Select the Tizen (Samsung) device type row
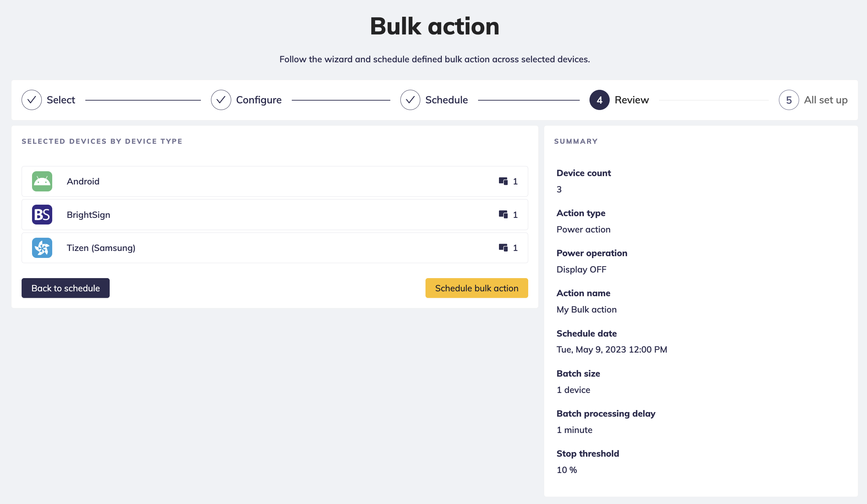867x504 pixels. (275, 248)
